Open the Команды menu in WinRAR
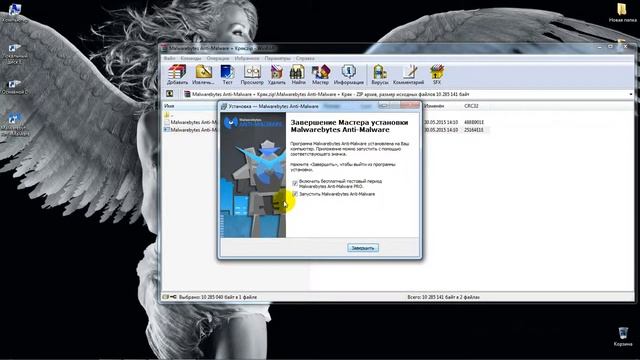The image size is (640, 360). click(191, 58)
